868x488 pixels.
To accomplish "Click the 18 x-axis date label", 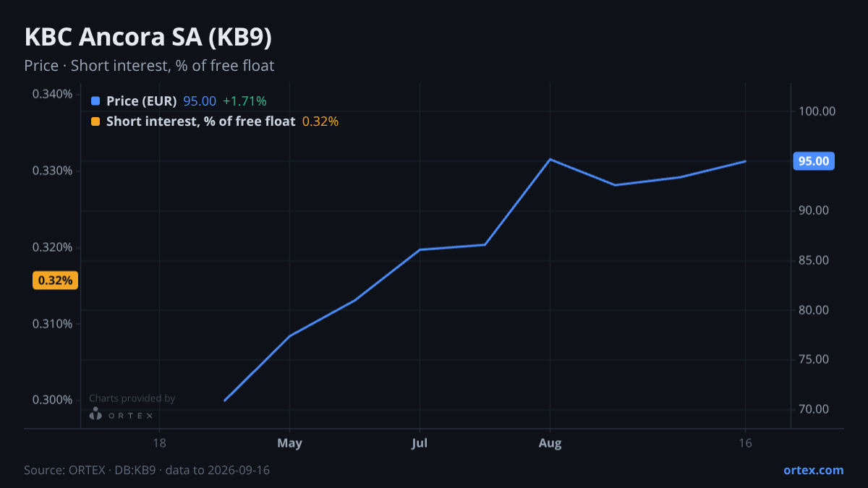I will click(x=160, y=443).
